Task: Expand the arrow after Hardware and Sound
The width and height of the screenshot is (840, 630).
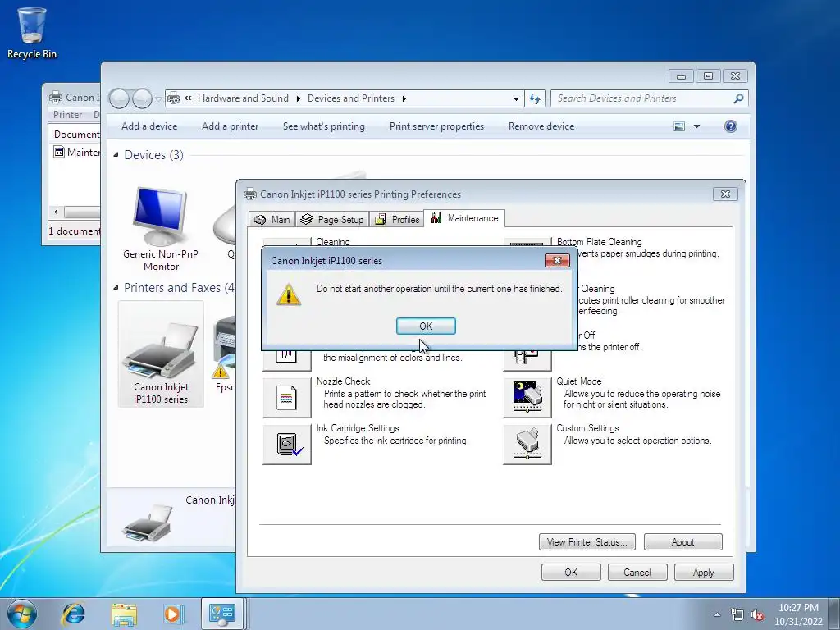Action: pyautogui.click(x=299, y=98)
